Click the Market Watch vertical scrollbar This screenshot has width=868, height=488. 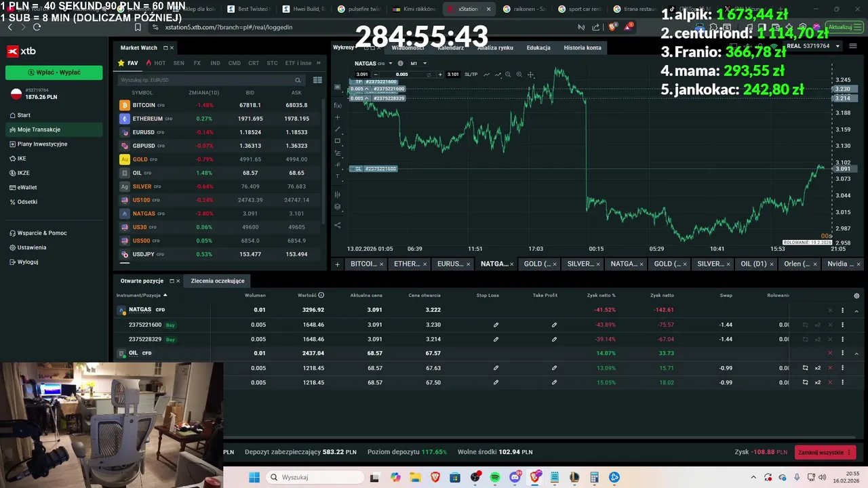pos(323,163)
